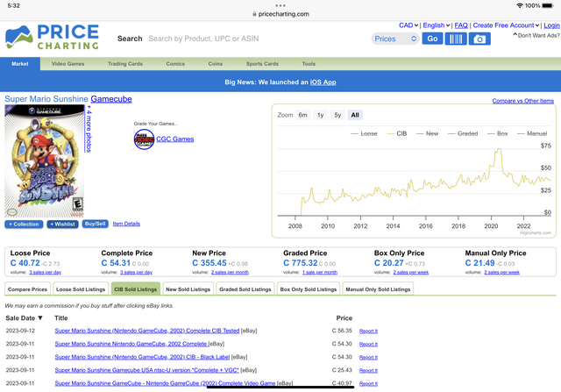Toggle Box series in chart legend

tap(498, 133)
